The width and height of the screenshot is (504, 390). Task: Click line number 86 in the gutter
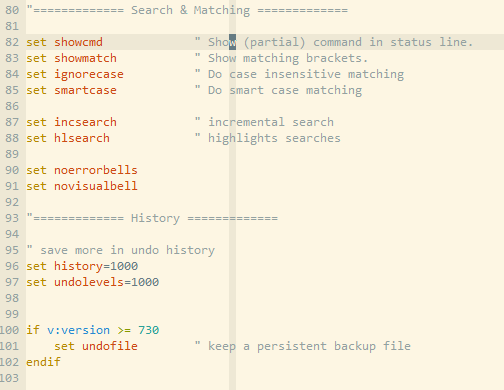[12, 106]
